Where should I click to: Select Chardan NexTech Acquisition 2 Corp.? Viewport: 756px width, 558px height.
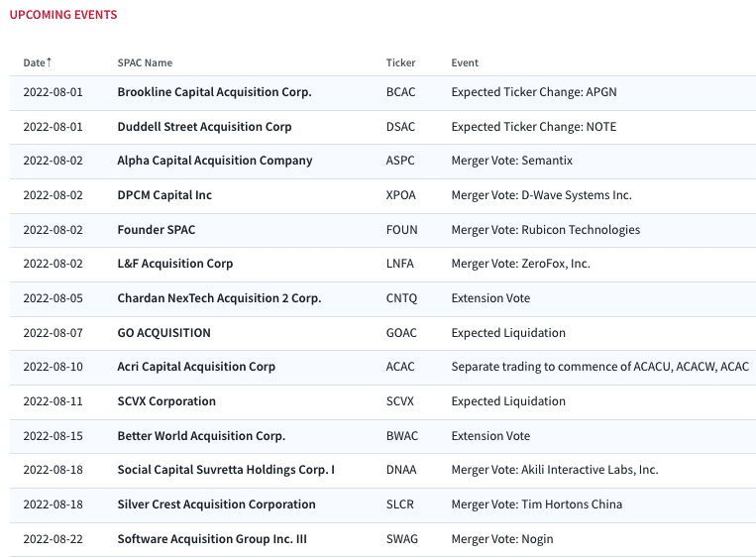[219, 298]
